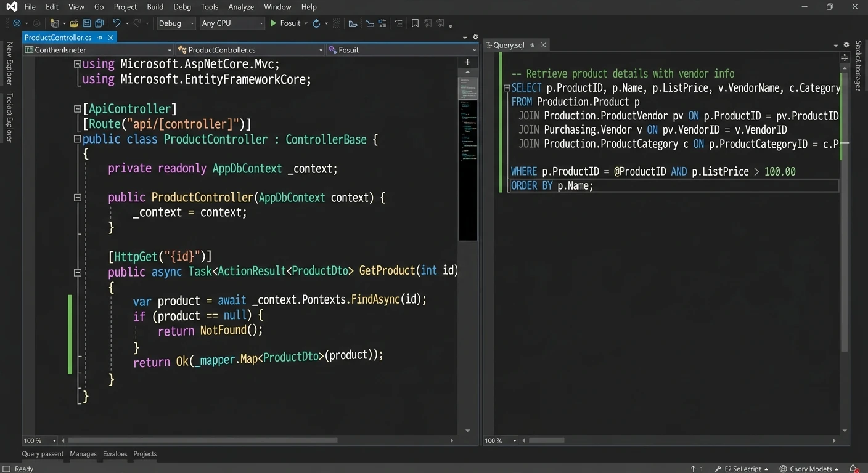
Task: Open left editor pane settings gear
Action: point(475,38)
